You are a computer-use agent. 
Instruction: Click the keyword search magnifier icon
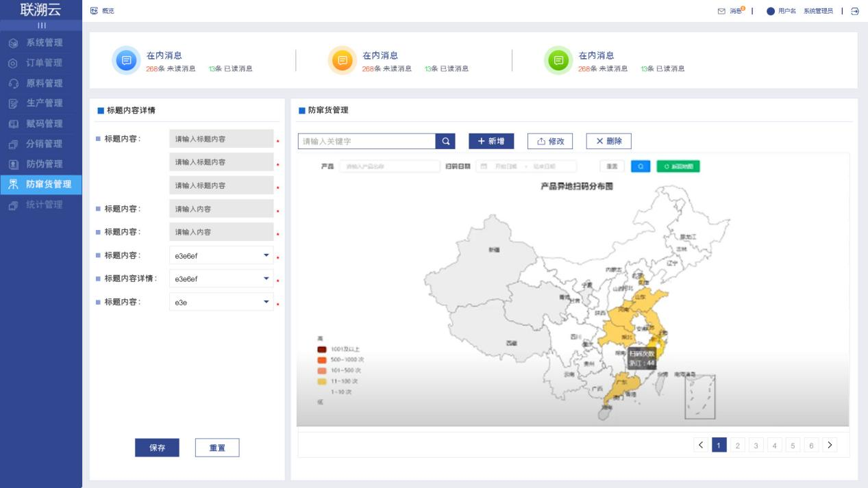click(445, 141)
